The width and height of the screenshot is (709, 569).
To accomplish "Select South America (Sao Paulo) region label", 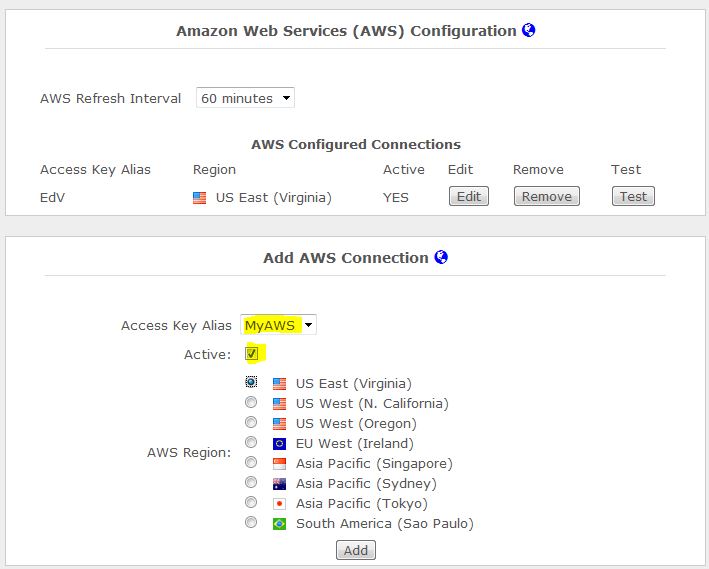I will tap(385, 524).
